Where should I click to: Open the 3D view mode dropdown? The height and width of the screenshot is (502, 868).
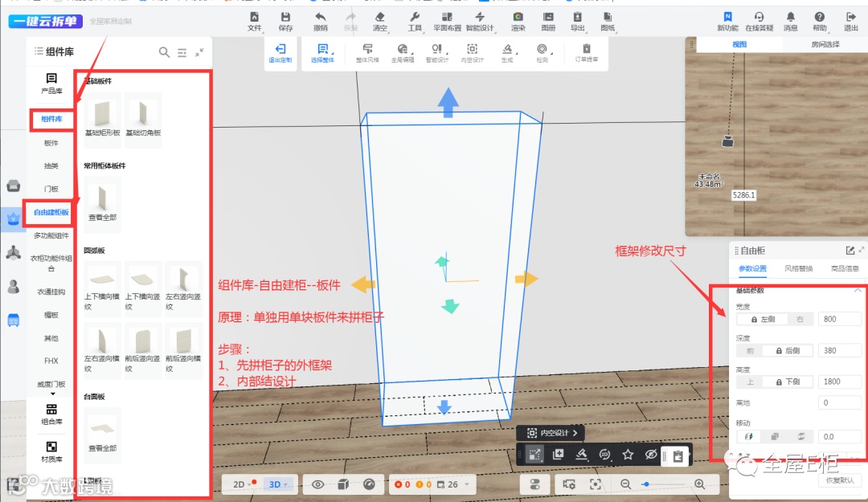(278, 484)
